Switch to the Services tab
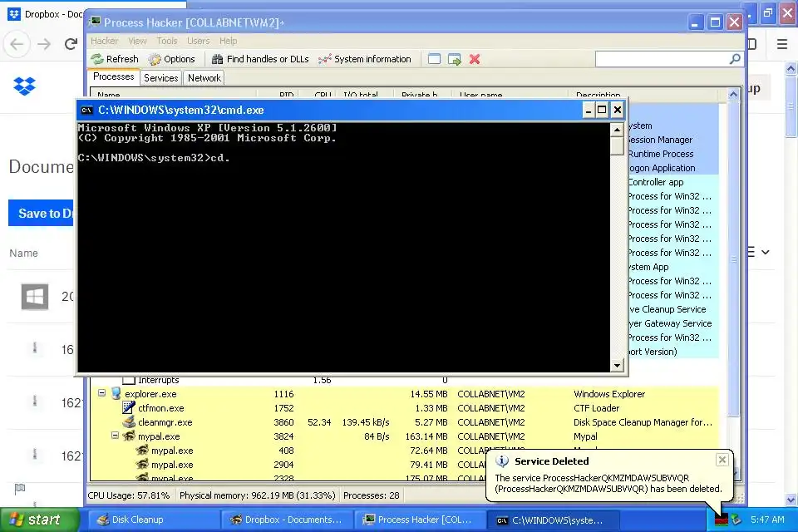Image resolution: width=798 pixels, height=532 pixels. tap(160, 78)
